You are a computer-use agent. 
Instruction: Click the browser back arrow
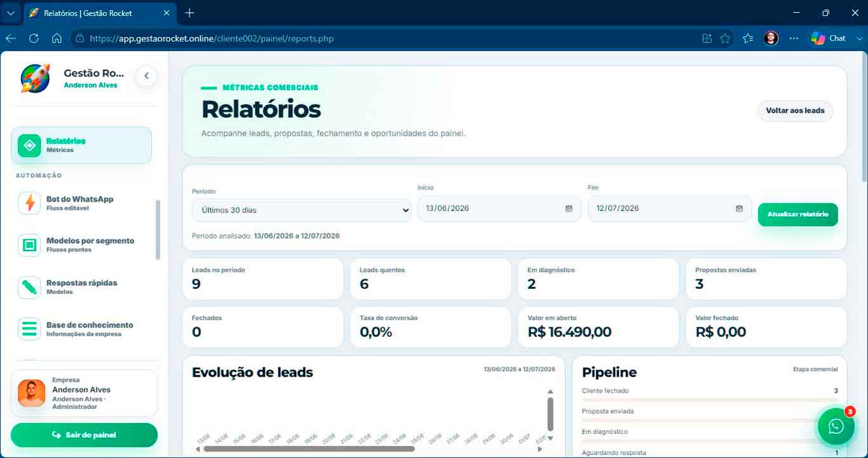(x=10, y=38)
